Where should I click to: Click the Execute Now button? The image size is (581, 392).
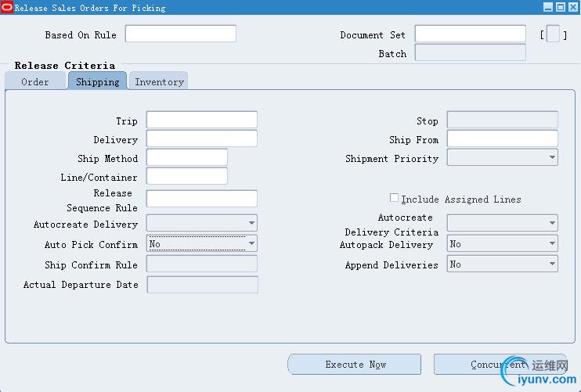tap(354, 365)
